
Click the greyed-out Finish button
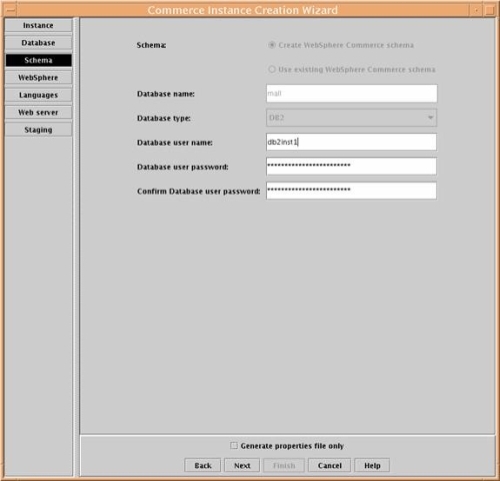coord(284,465)
